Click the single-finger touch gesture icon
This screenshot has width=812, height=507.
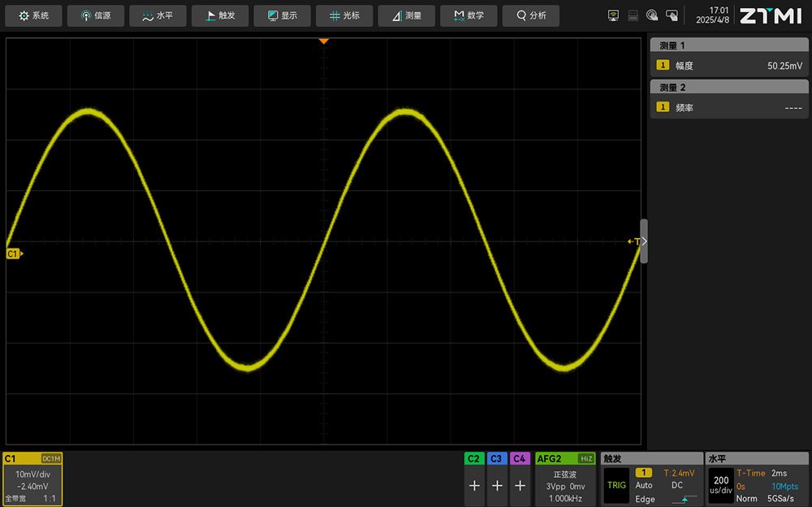click(x=652, y=15)
